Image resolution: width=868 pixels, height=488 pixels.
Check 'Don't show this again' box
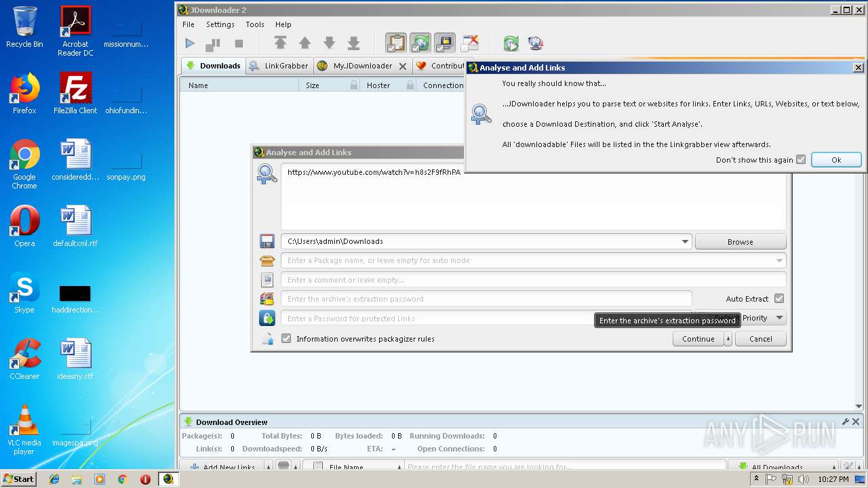tap(801, 159)
